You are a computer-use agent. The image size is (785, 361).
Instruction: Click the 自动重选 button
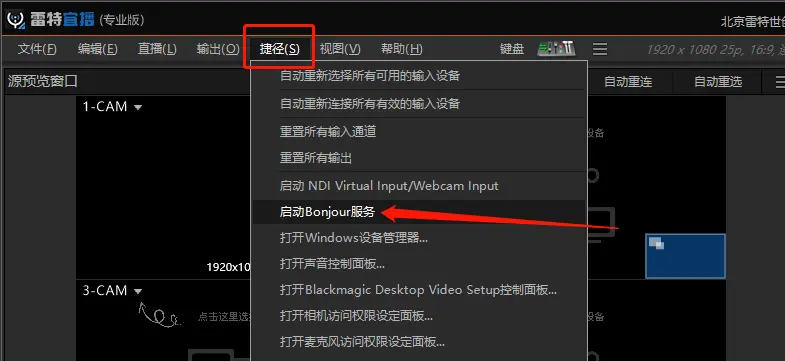click(718, 82)
